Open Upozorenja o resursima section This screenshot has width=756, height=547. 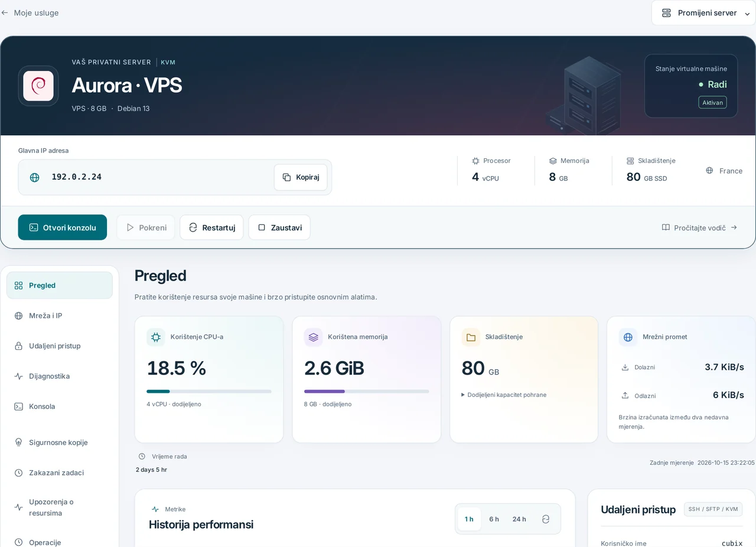click(60, 507)
